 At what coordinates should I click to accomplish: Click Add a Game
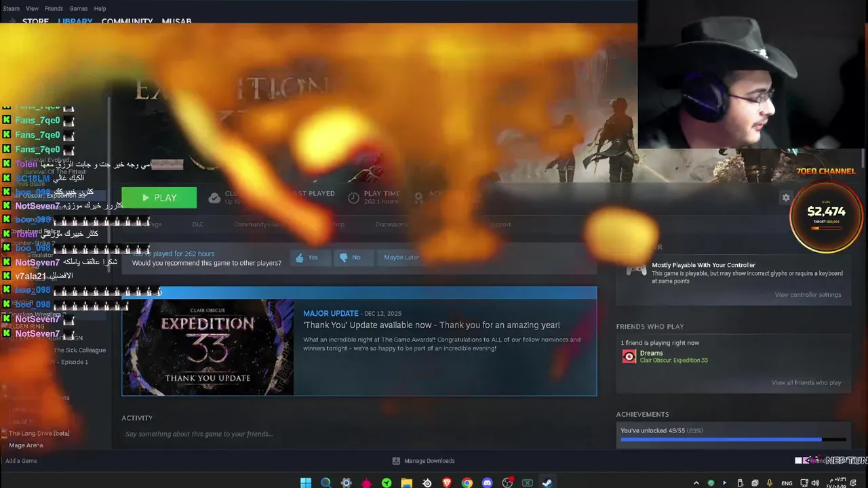pyautogui.click(x=21, y=461)
